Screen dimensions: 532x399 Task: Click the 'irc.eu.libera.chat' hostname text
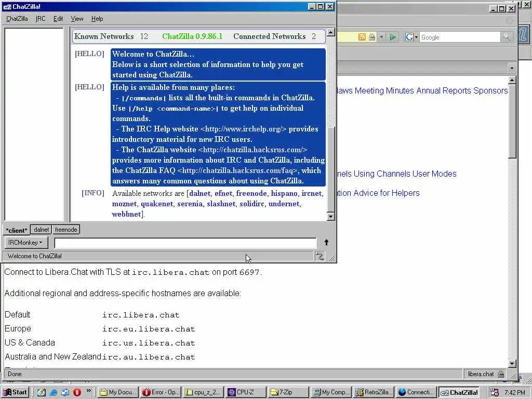149,329
